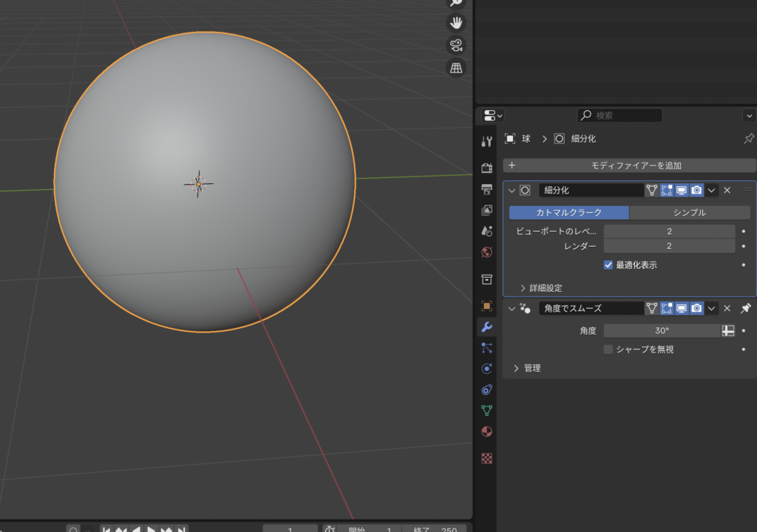
Task: Toggle pin icon in properties breadcrumb
Action: coord(748,139)
